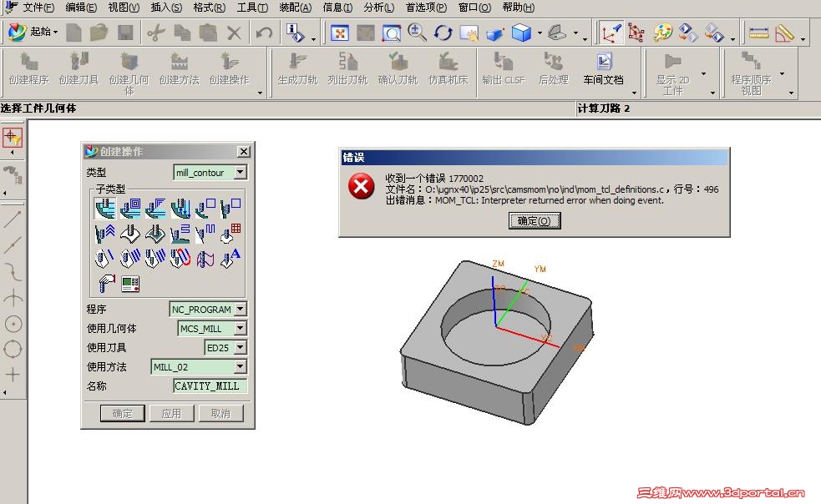This screenshot has height=504, width=821.
Task: Select subtype icon with red oval loop
Action: (x=180, y=258)
